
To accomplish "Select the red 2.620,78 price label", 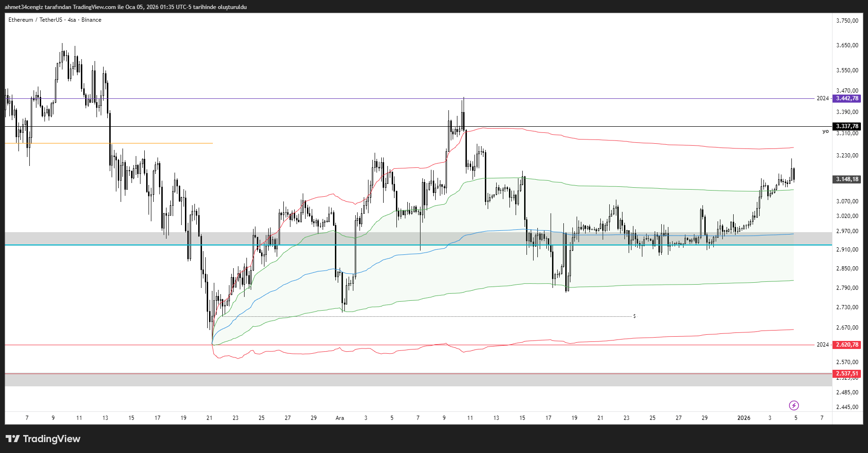I will [846, 345].
